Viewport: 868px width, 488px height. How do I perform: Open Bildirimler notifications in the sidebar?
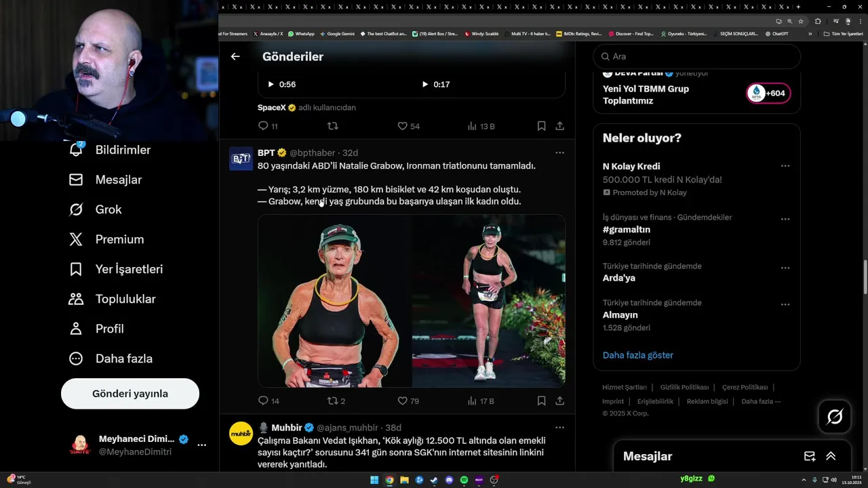110,150
